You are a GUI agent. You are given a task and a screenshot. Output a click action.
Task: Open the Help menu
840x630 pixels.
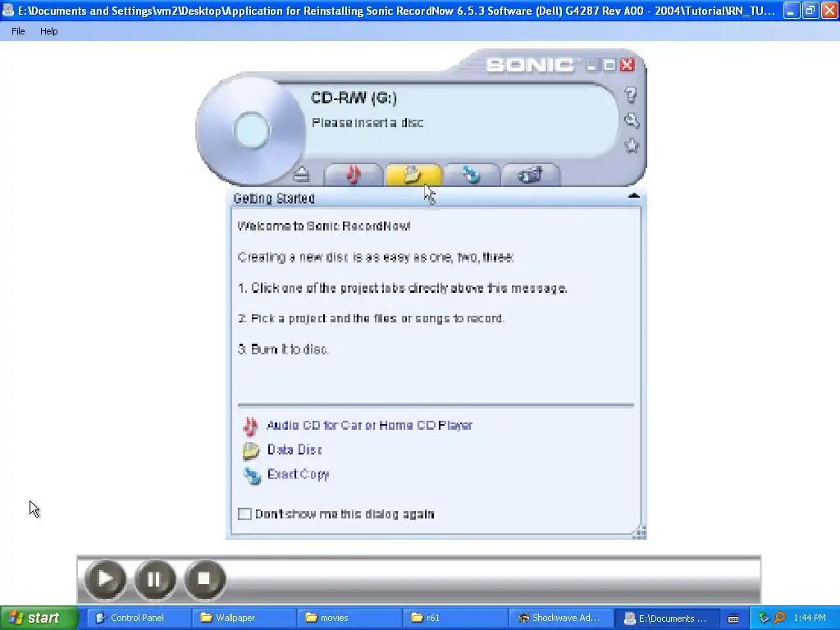(48, 31)
